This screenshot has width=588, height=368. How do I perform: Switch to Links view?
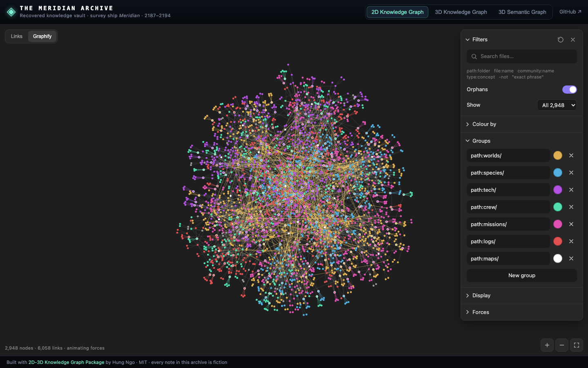(17, 36)
